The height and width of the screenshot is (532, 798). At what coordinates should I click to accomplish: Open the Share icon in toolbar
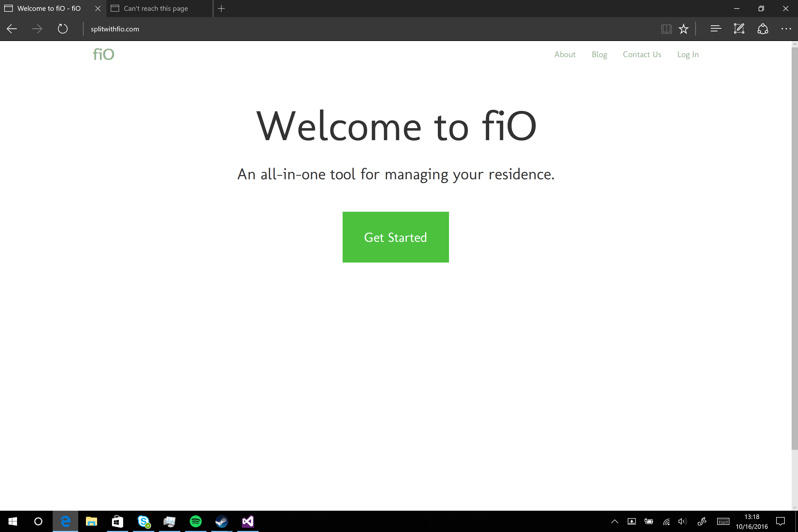pos(763,29)
